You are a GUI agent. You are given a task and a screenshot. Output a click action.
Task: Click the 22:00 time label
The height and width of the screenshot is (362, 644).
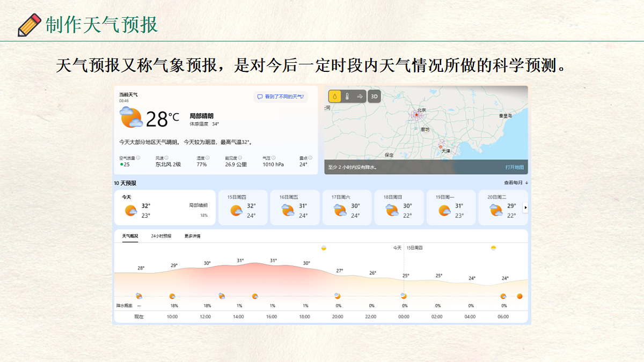point(371,316)
